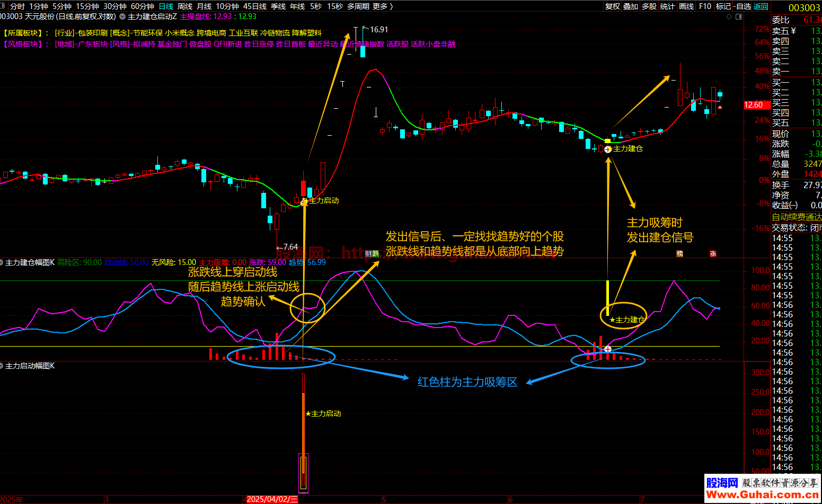Click the 降解塑料 concept link
Image resolution: width=822 pixels, height=504 pixels.
307,33
